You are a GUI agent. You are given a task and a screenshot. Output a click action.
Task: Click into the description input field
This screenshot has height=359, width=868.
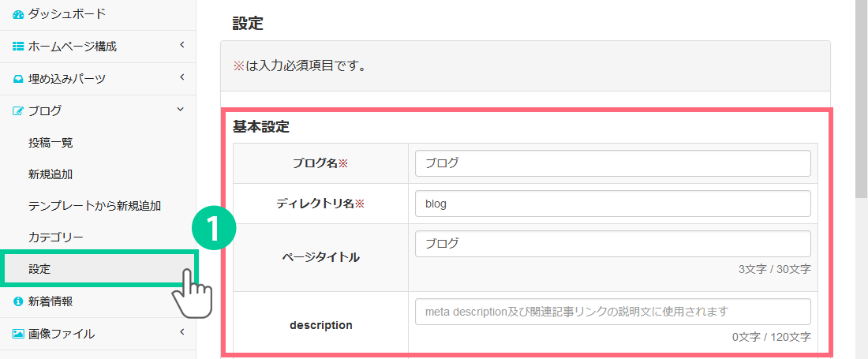612,312
